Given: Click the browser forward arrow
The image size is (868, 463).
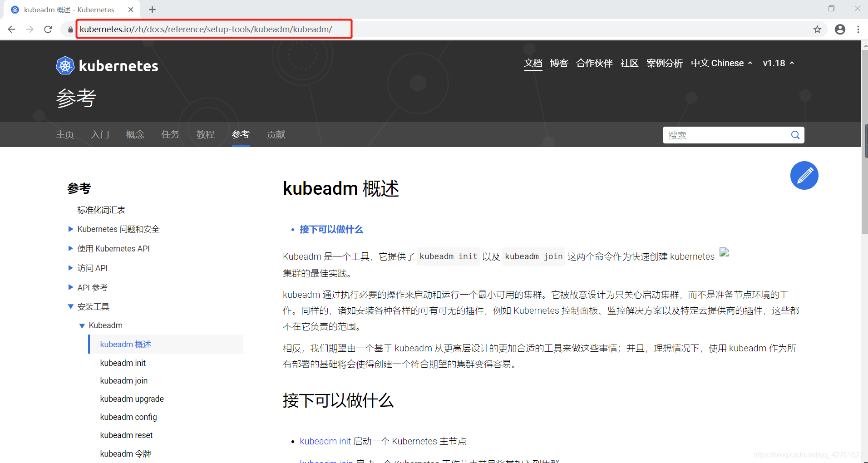Looking at the screenshot, I should [30, 30].
